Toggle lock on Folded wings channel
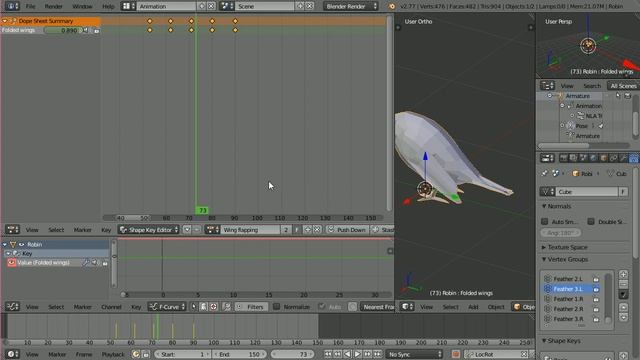This screenshot has width=640, height=360. [96, 31]
